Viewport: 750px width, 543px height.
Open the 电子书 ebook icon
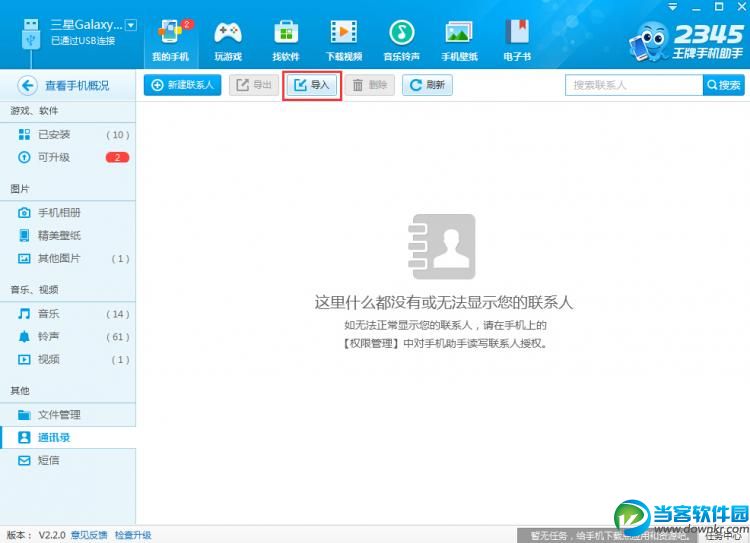click(517, 32)
